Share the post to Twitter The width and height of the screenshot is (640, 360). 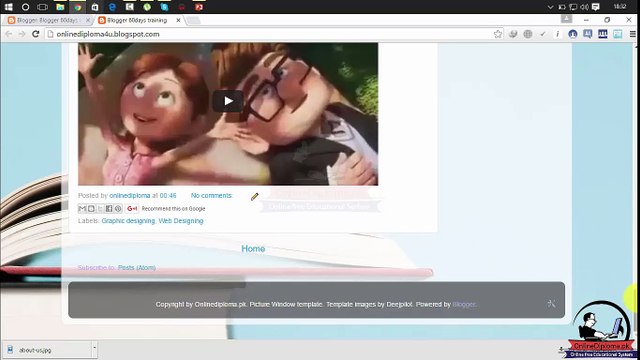click(x=100, y=209)
